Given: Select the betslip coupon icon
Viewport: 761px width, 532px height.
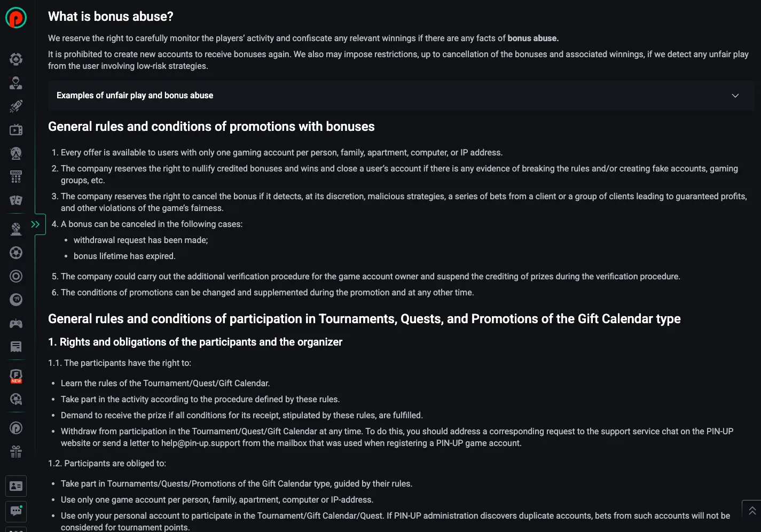Looking at the screenshot, I should [16, 347].
